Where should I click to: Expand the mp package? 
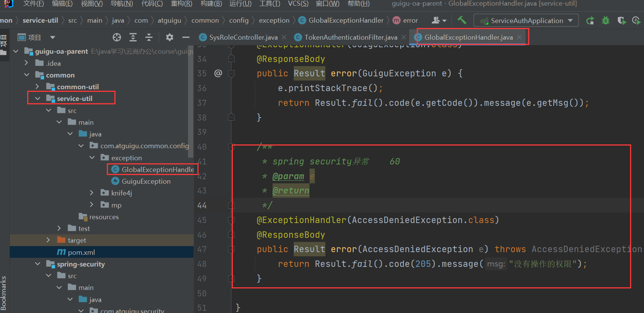(x=92, y=205)
